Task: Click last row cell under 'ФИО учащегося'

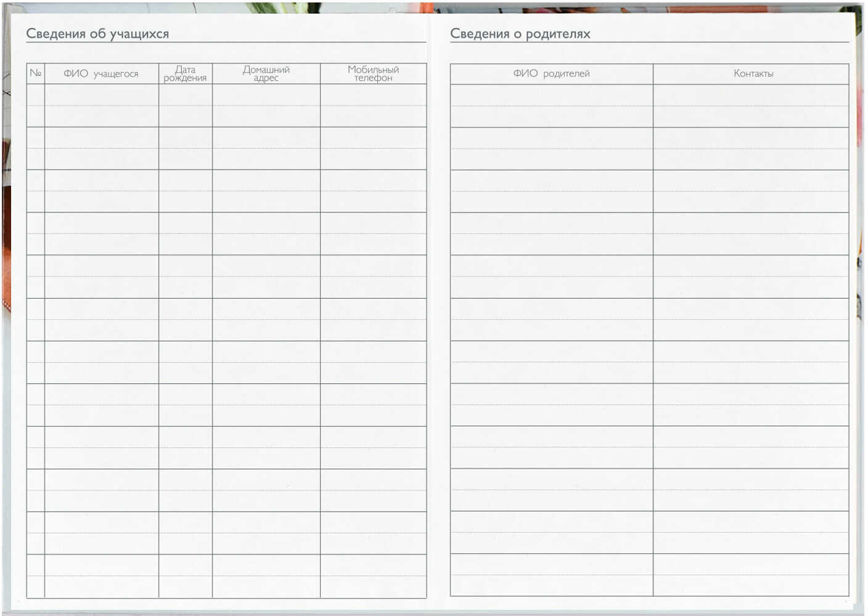Action: pos(101,576)
